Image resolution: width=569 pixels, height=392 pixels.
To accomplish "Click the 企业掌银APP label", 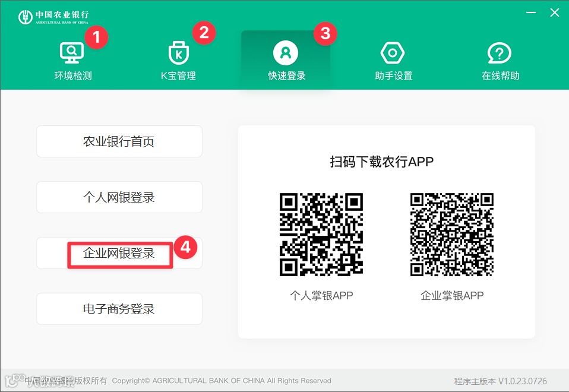I will click(452, 295).
